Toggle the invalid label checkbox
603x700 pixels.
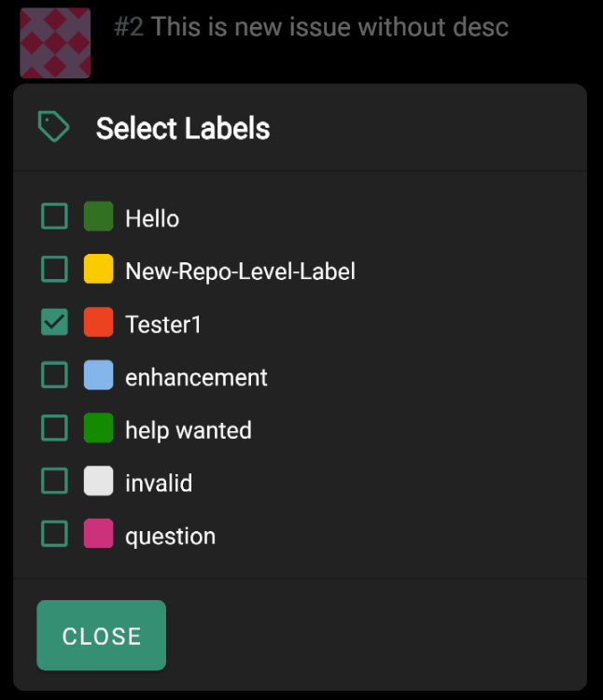click(x=54, y=481)
